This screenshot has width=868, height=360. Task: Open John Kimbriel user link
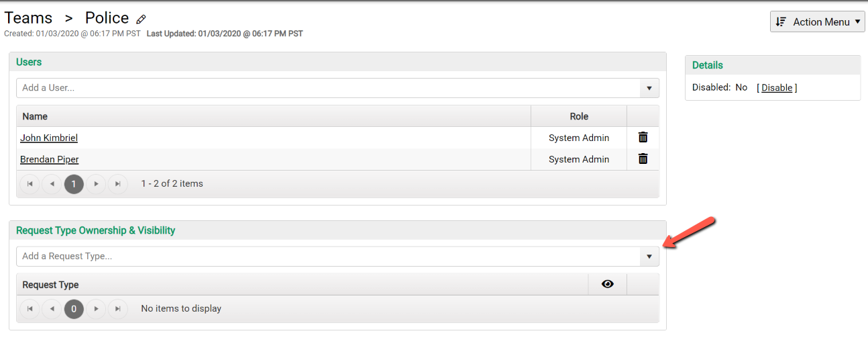49,138
